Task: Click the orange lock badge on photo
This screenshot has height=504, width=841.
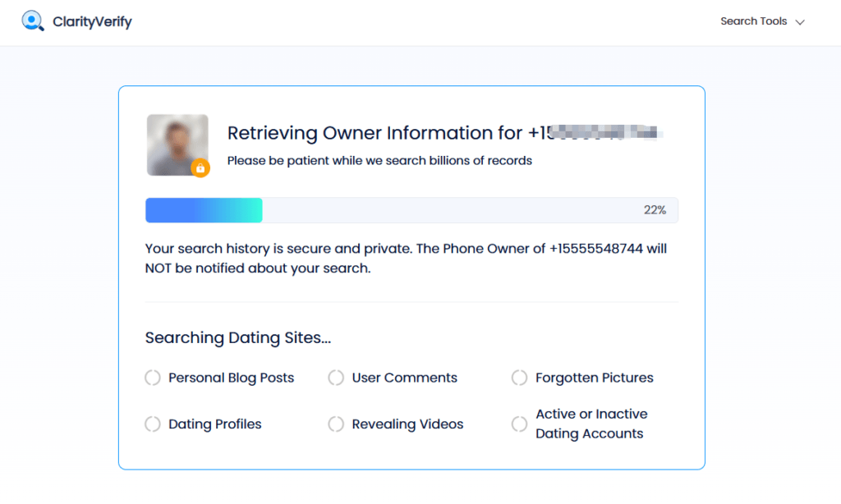Action: click(x=200, y=167)
